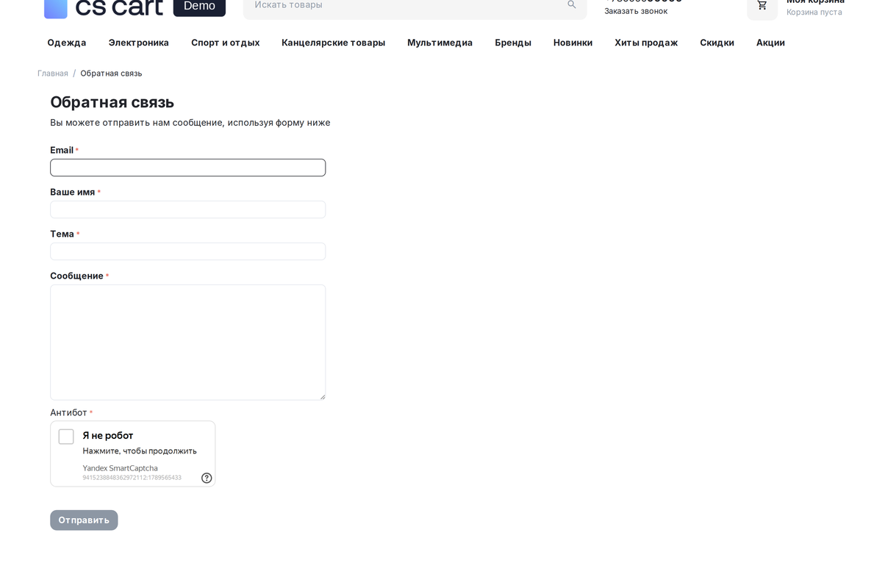
Task: Click the "Обратная связь" breadcrumb text
Action: [x=112, y=73]
